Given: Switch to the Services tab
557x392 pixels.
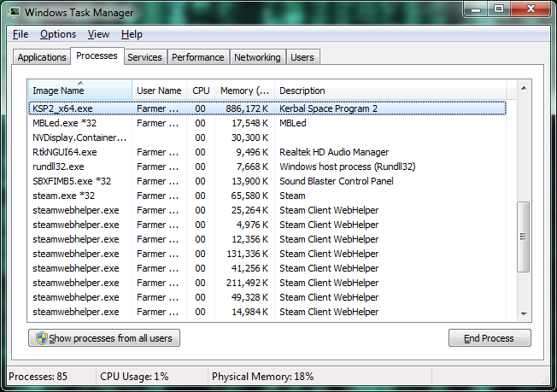Looking at the screenshot, I should point(144,57).
